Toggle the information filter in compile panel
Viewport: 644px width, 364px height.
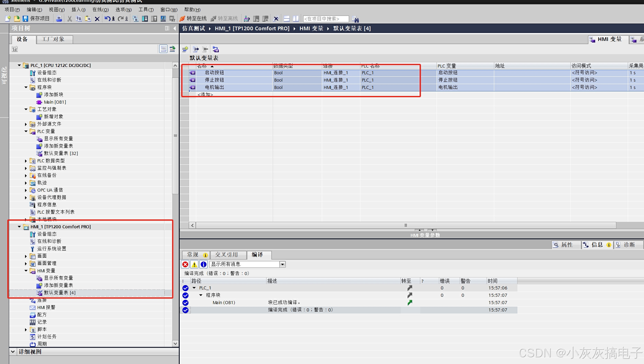click(x=204, y=264)
